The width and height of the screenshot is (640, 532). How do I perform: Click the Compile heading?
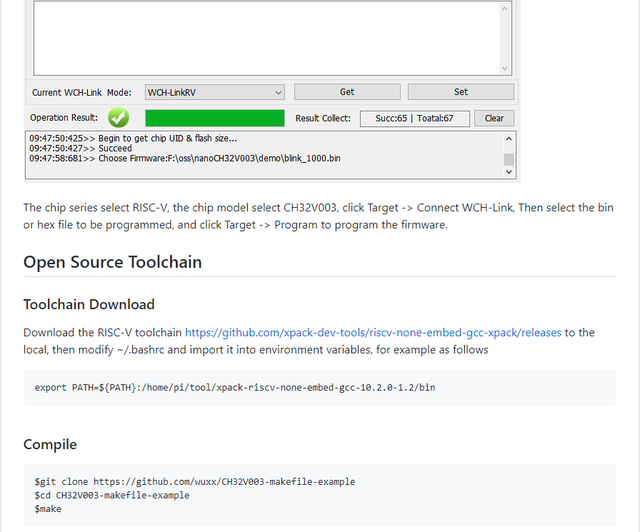pos(50,444)
